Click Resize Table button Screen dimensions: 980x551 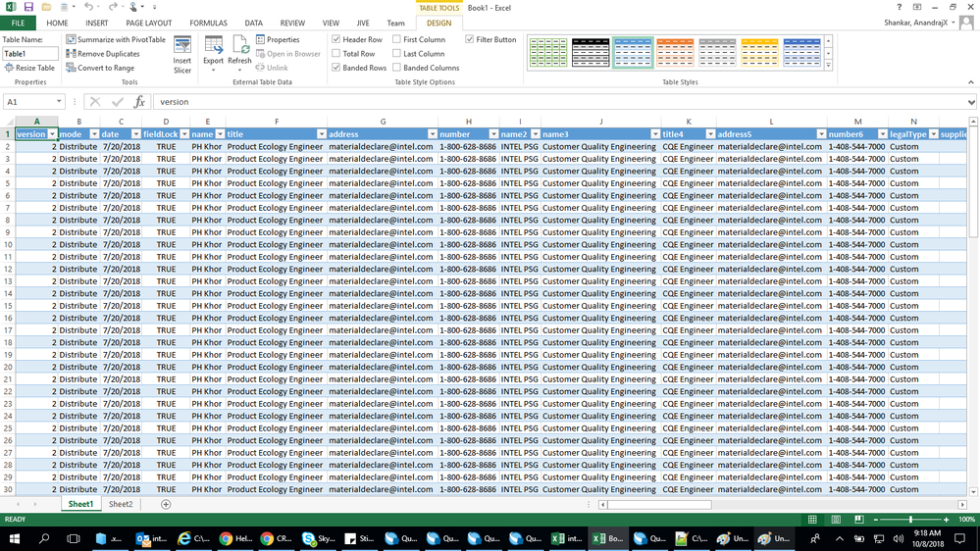[29, 68]
